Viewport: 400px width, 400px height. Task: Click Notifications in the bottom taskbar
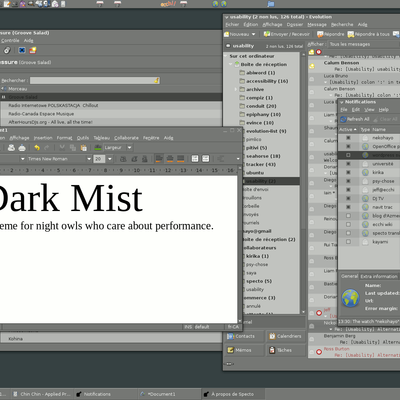105,394
